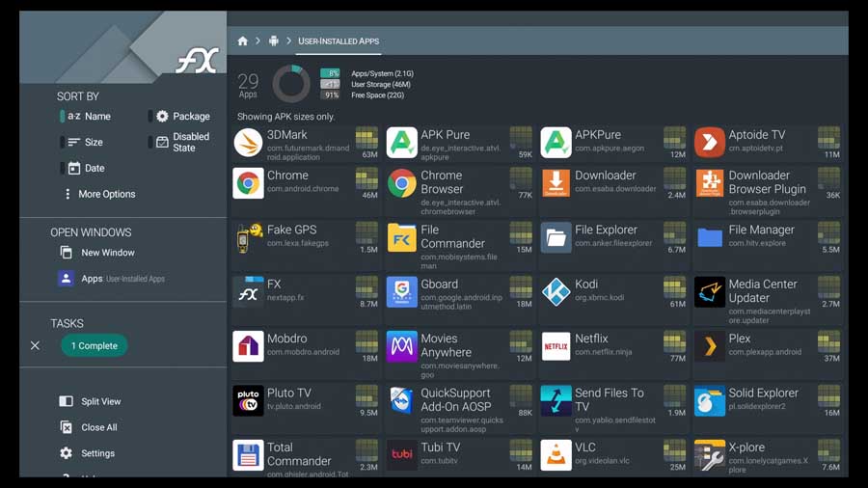Select the QuickSupport Add-On AOSP icon
The height and width of the screenshot is (488, 868).
coord(402,400)
